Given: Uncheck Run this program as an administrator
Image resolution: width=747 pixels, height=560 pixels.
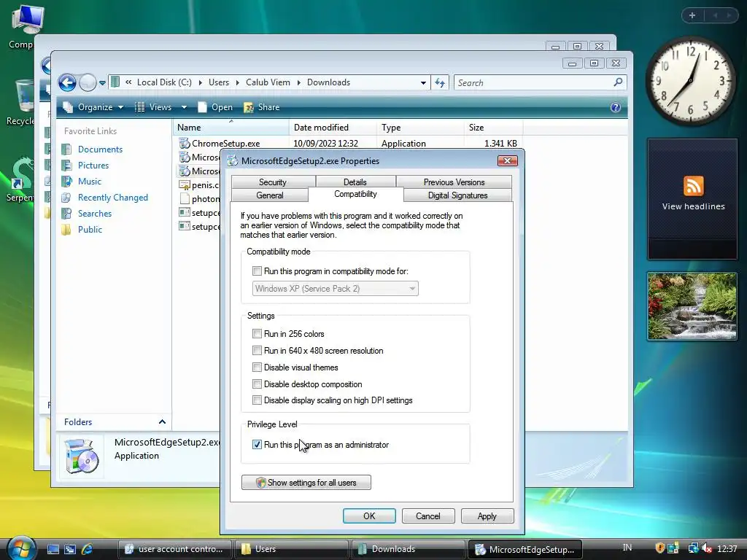Looking at the screenshot, I should pos(258,445).
